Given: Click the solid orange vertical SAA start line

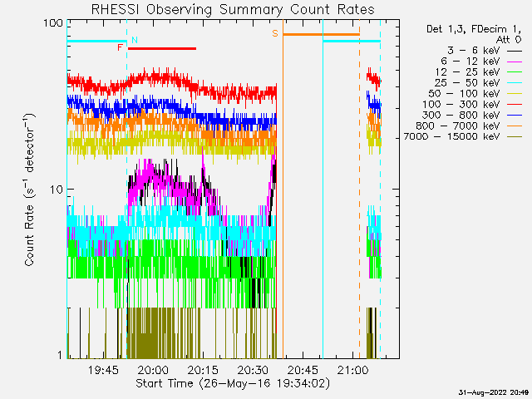Looking at the screenshot, I should [283, 189].
